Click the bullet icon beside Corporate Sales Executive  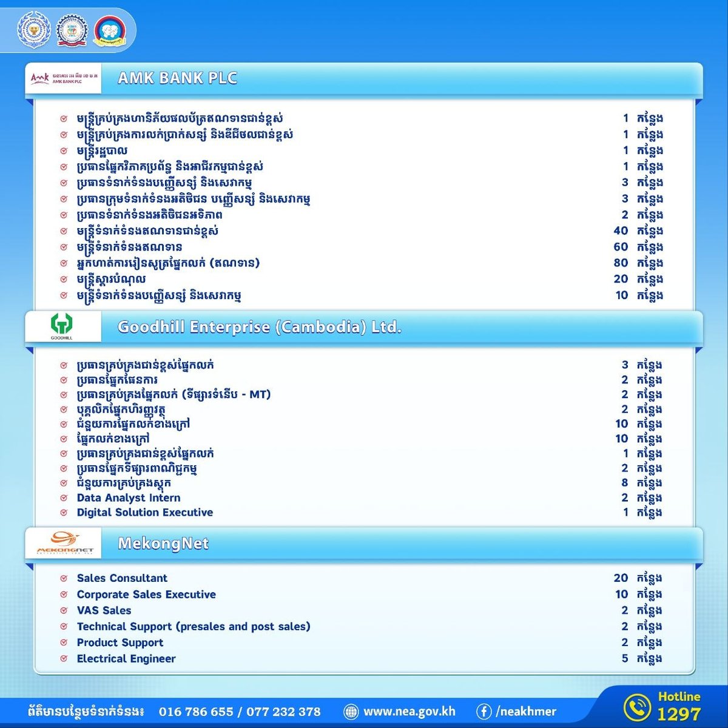pyautogui.click(x=64, y=595)
